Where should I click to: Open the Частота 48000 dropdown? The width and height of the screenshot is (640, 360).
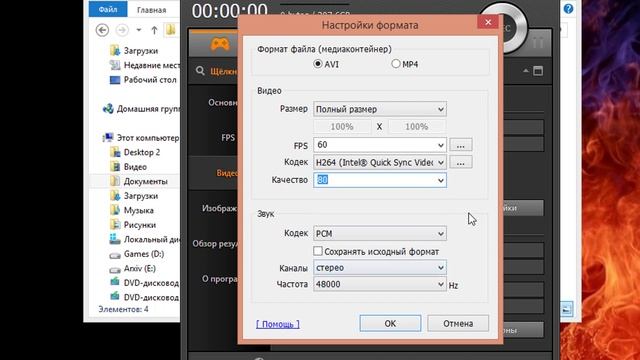point(380,284)
